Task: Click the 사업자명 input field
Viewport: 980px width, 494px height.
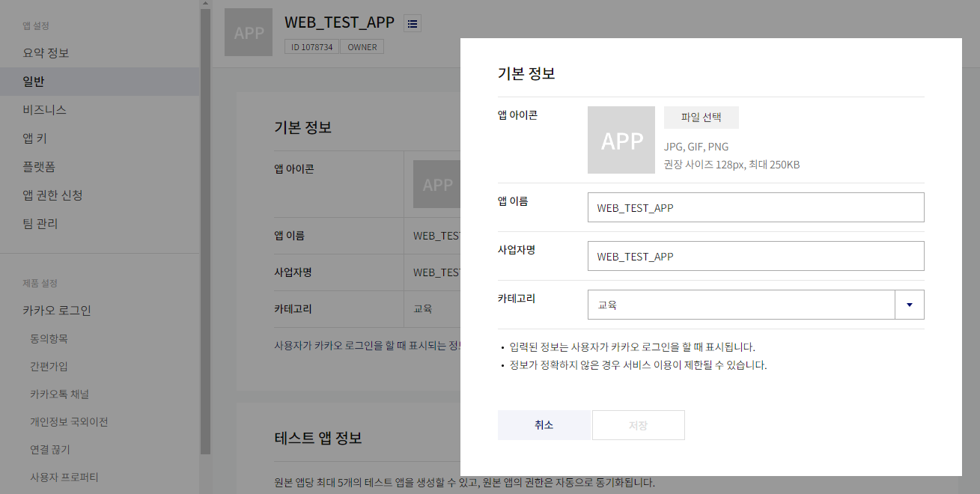Action: 756,256
